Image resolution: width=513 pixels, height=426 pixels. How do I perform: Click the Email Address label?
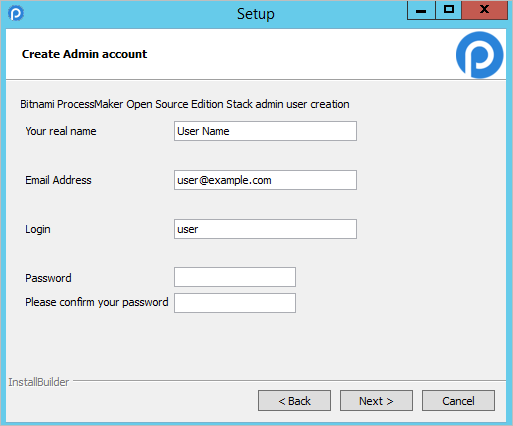tap(58, 180)
